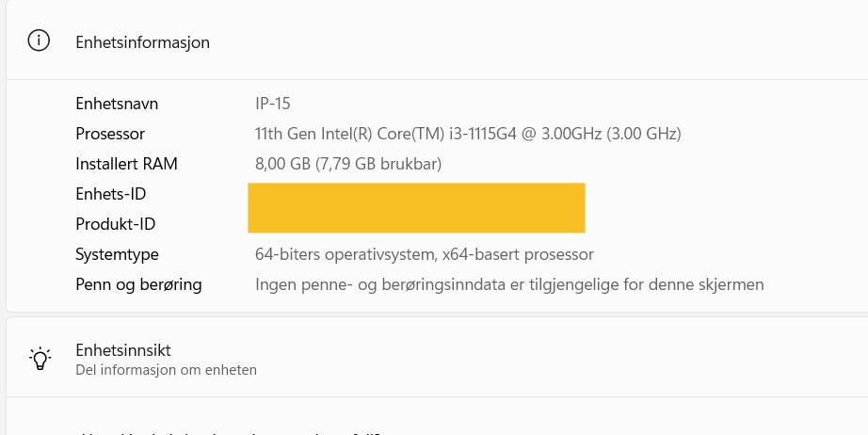
Task: Click the Installert RAM label
Action: [126, 164]
